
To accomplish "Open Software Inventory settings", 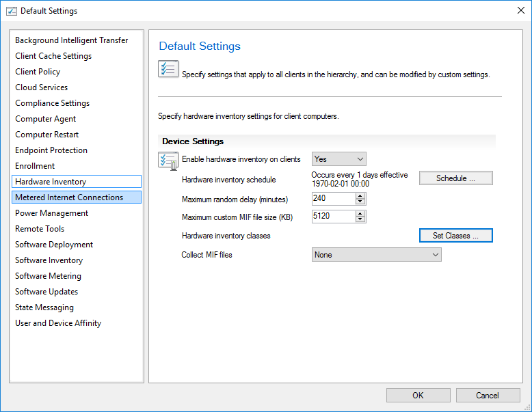I will [77, 260].
